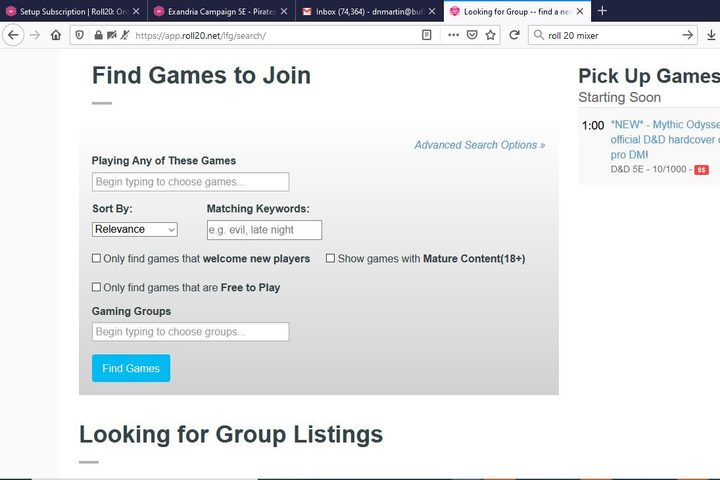Click the blocked microphone permission icon
Image resolution: width=720 pixels, height=480 pixels.
[124, 35]
